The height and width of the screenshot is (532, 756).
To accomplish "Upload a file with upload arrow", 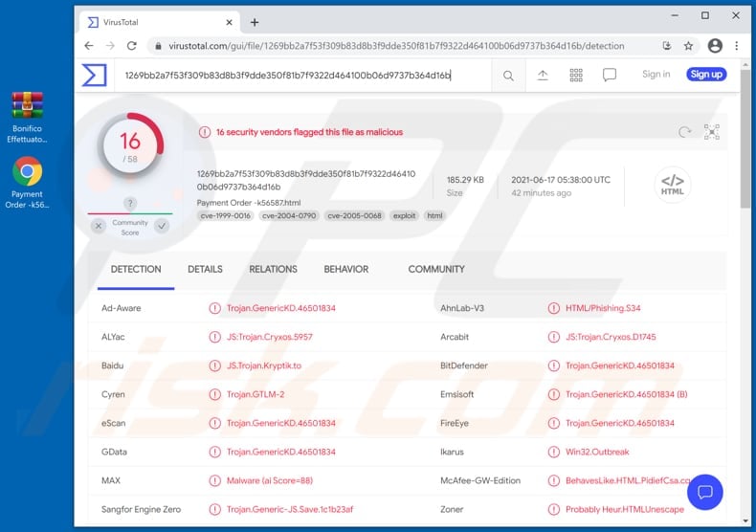I will pos(543,76).
